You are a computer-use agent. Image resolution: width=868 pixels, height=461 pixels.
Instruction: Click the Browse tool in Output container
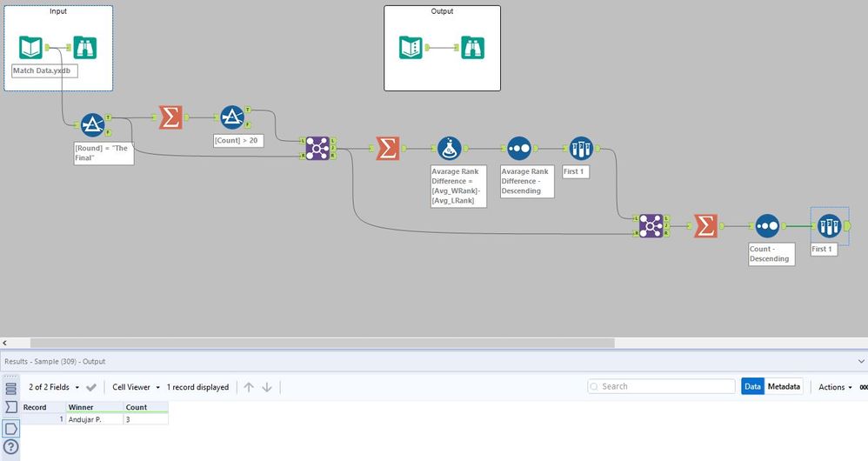(x=472, y=48)
